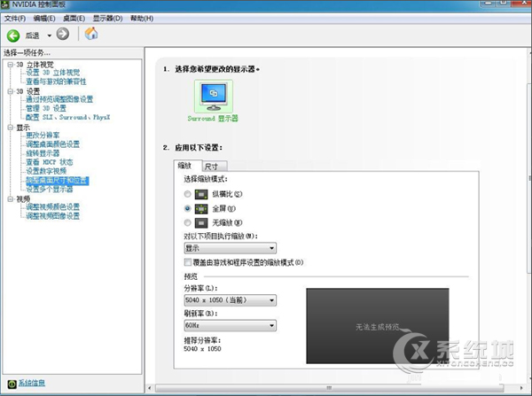Open the 文件(F) menu

click(15, 19)
